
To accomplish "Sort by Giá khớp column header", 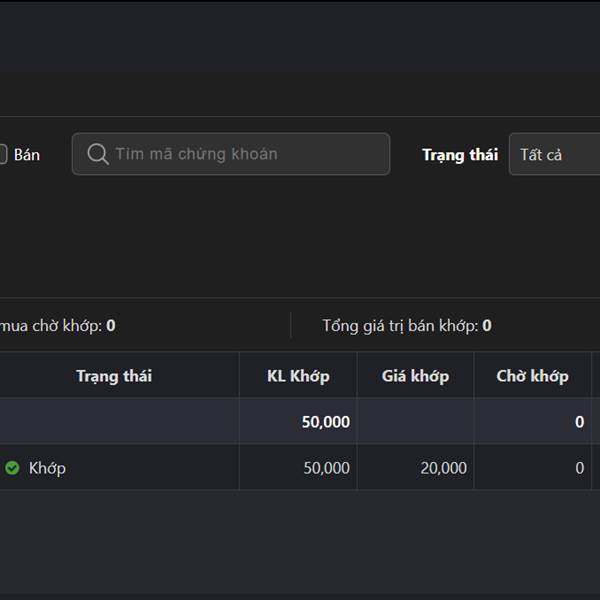I will (x=415, y=376).
